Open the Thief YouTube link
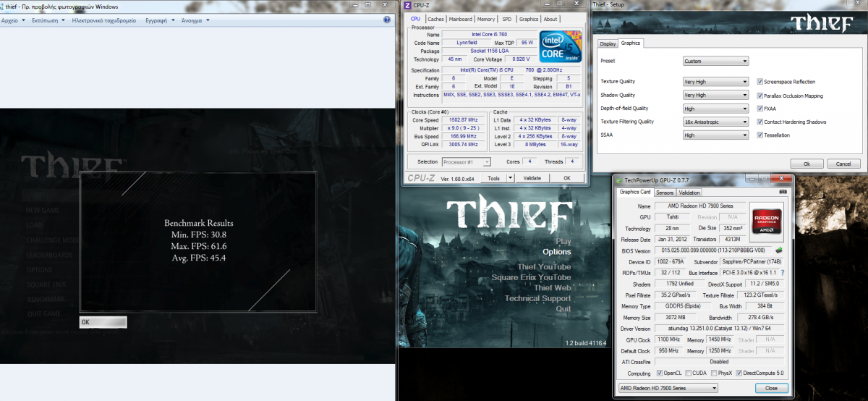 pos(544,266)
